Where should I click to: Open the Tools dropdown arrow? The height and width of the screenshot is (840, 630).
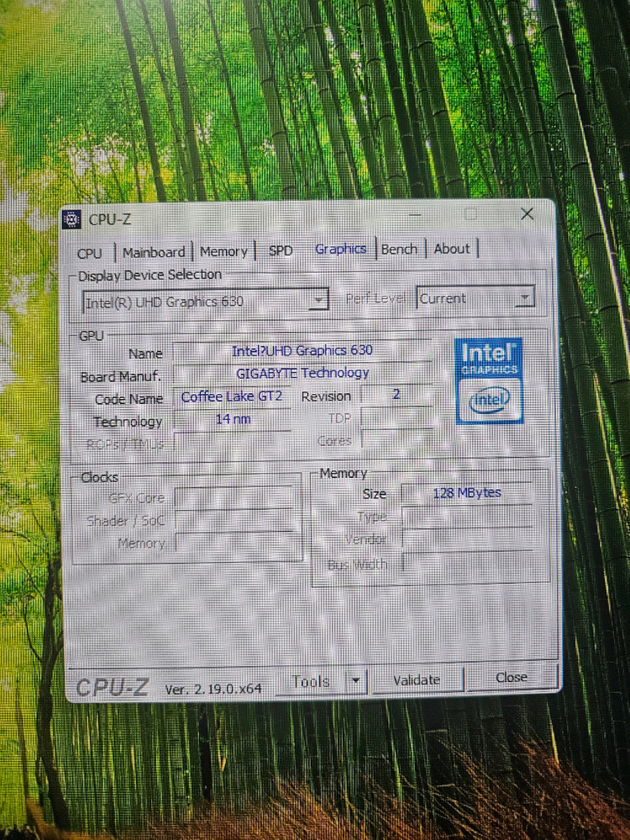pyautogui.click(x=355, y=681)
